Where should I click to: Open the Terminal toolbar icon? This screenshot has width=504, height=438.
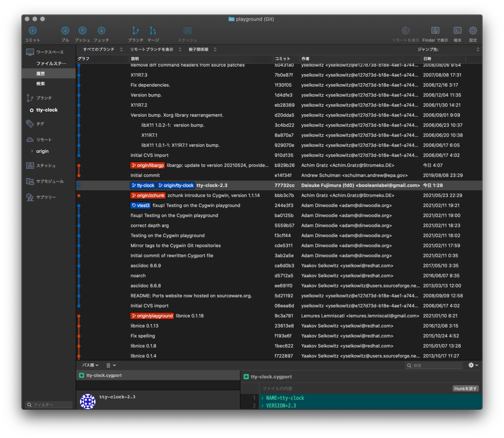pos(457,31)
